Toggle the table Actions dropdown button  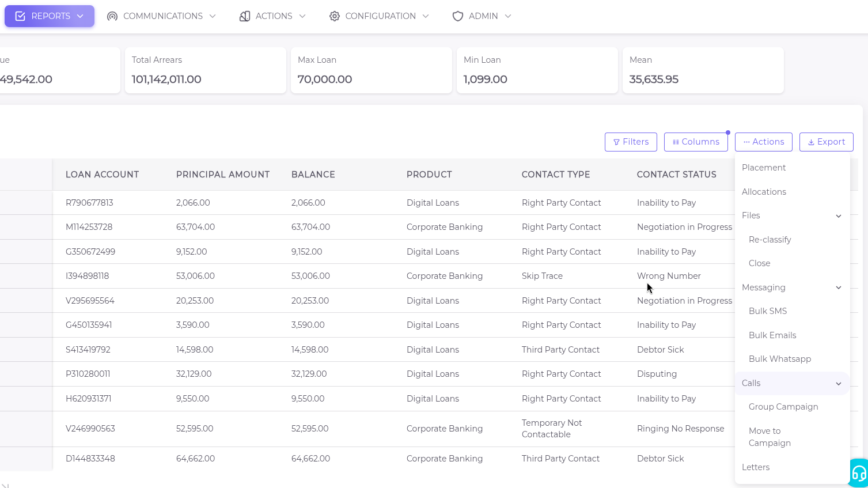(x=763, y=142)
